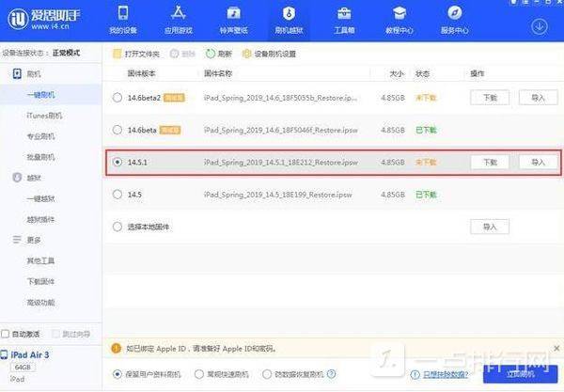Click the iPad_Spring_2019_14.5_18E199_Restore.ipsw filename

[277, 195]
